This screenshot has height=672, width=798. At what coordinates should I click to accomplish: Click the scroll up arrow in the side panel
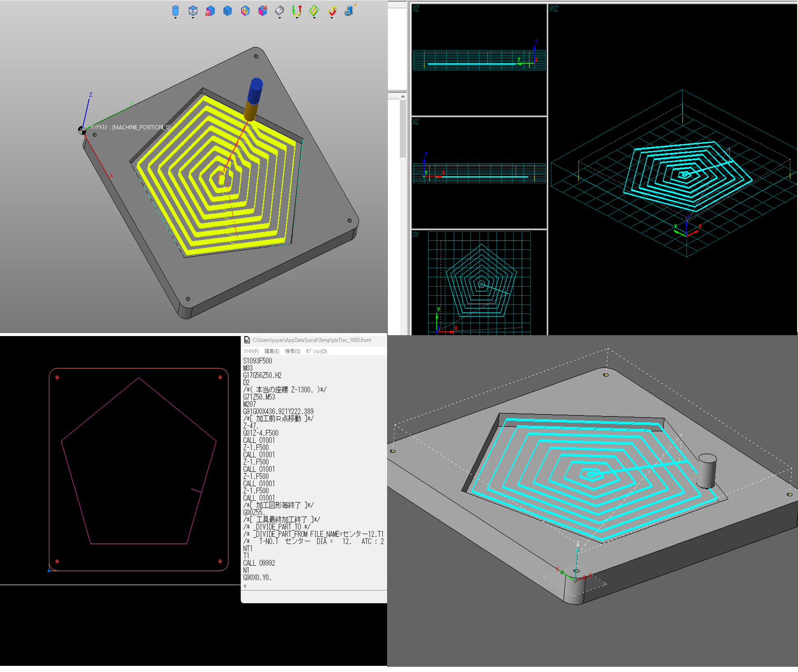click(403, 97)
